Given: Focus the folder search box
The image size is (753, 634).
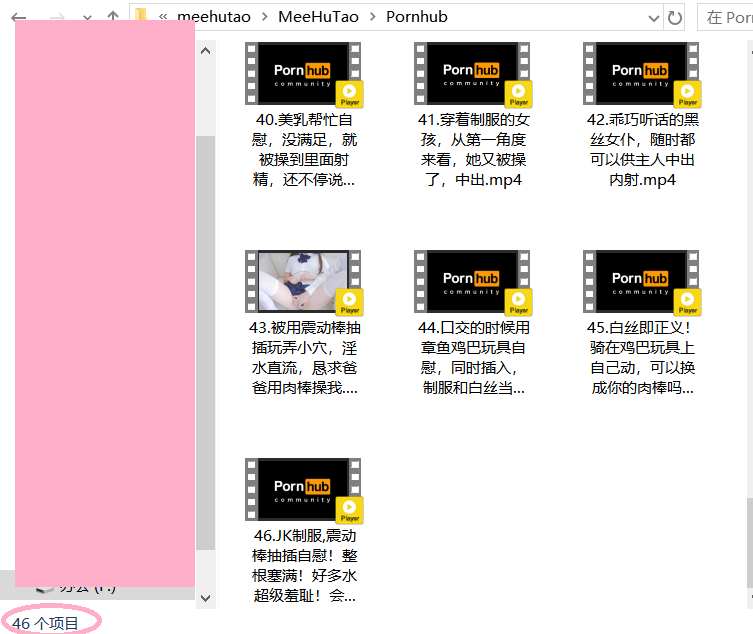Looking at the screenshot, I should pos(725,17).
